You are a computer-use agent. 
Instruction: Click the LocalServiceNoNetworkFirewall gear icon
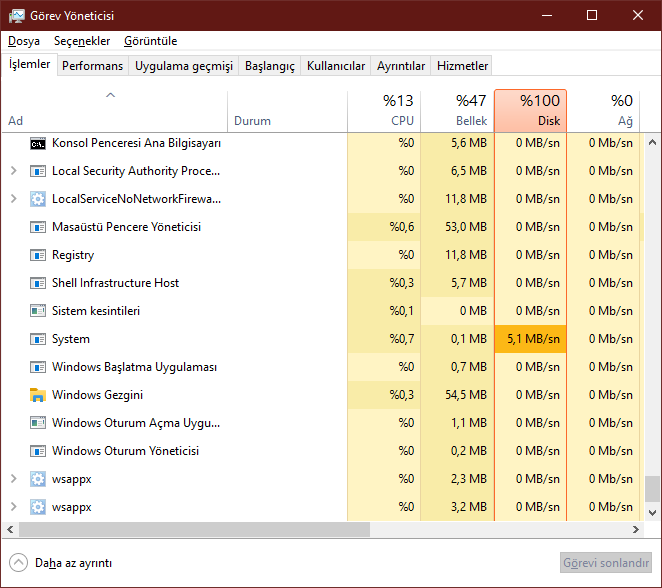coord(38,199)
